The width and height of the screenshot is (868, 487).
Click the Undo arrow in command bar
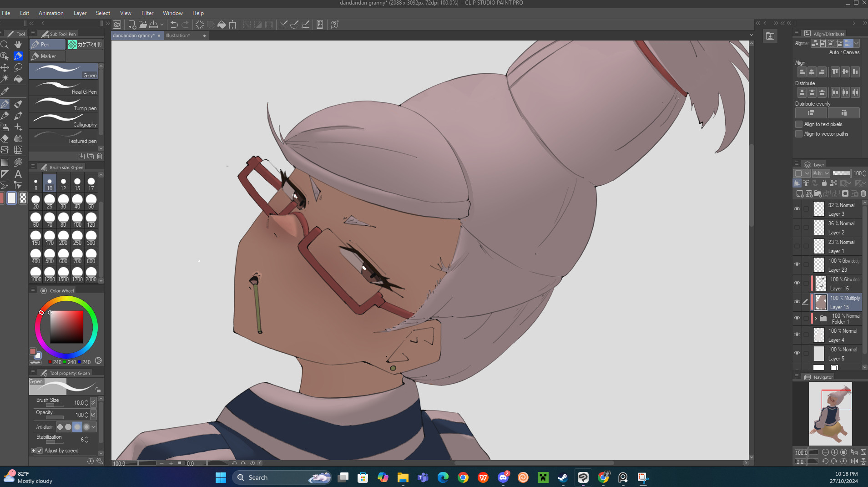(174, 25)
